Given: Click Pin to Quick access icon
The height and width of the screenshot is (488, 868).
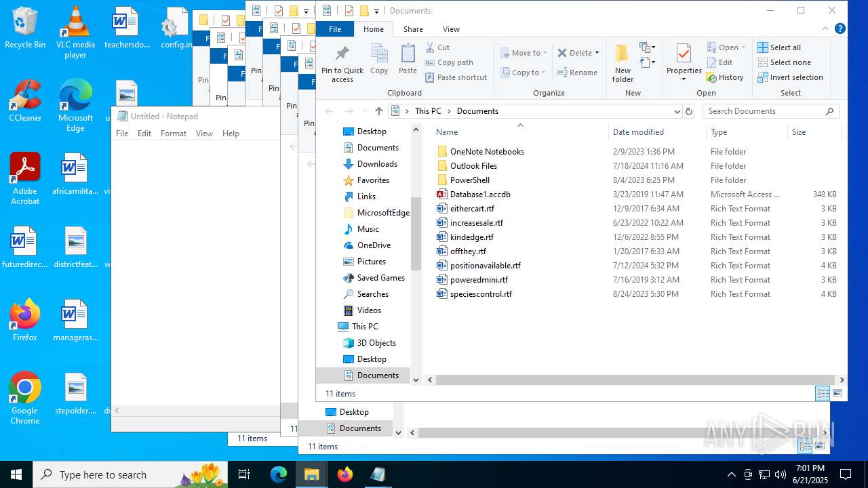Looking at the screenshot, I should (342, 63).
